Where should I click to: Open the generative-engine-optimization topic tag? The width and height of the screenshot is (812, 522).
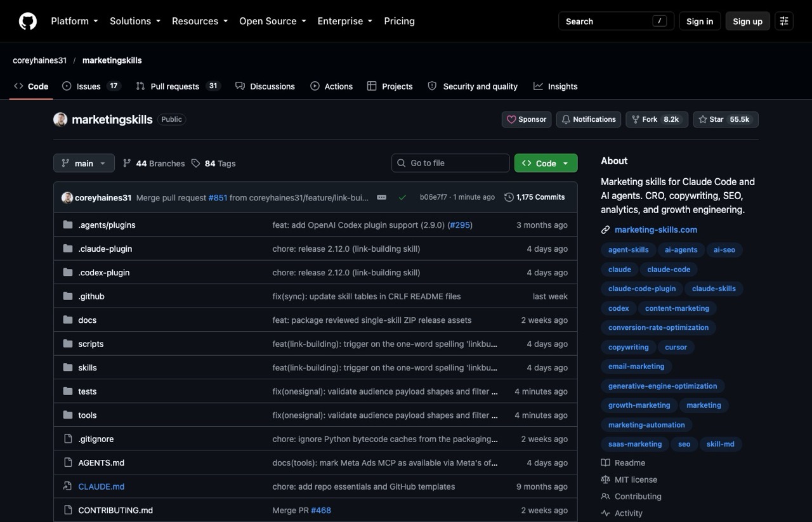point(662,386)
